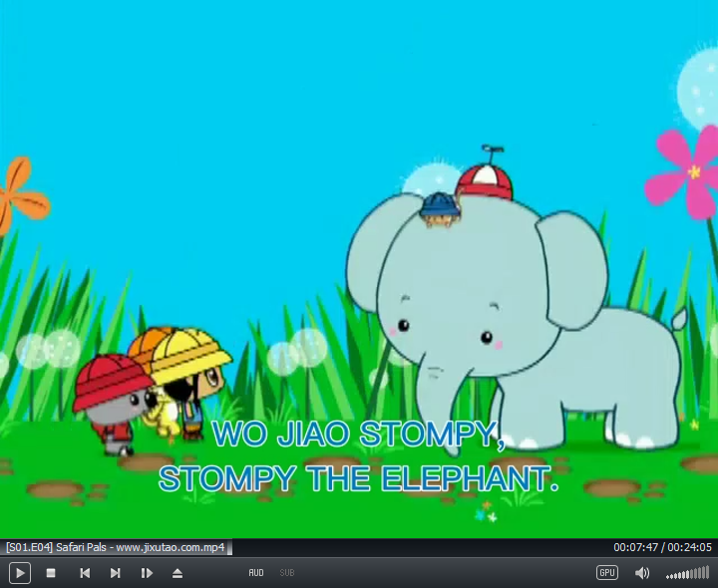Toggle the elapsed time display 00:07:47
Screen dimensions: 718x588
(x=635, y=547)
